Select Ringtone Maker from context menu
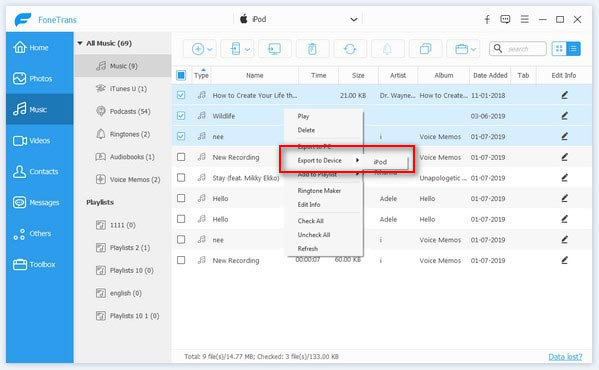The width and height of the screenshot is (599, 370). (x=319, y=191)
